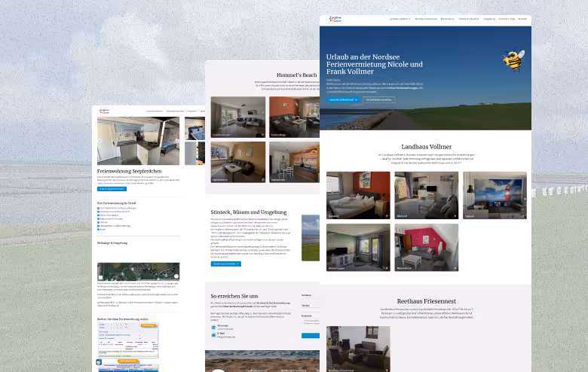Click the Reethaus Friesennest section heading
The image size is (588, 372).
pyautogui.click(x=427, y=301)
